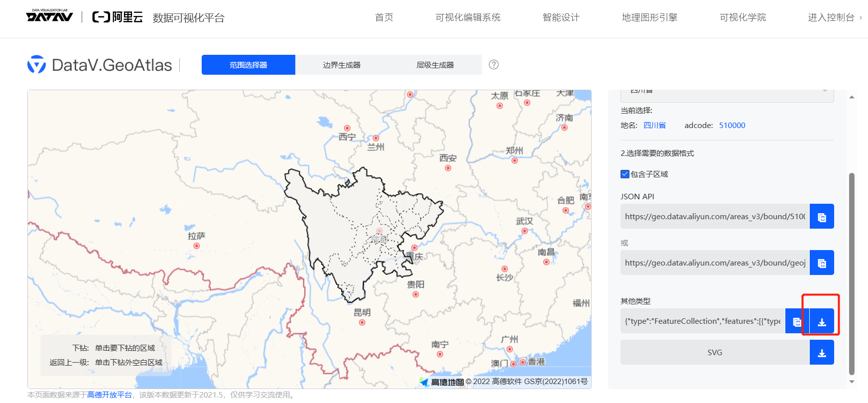Click the 太原 city marker
868x403 pixels.
pyautogui.click(x=499, y=106)
